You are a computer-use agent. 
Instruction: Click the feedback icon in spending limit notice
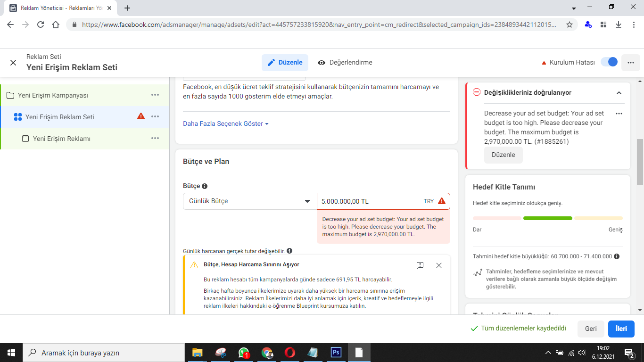point(420,265)
